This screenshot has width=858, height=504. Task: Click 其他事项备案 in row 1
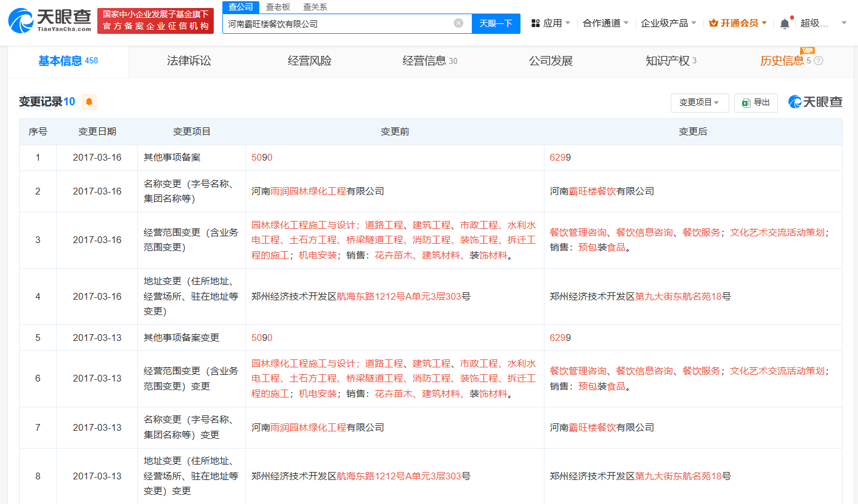coord(172,158)
